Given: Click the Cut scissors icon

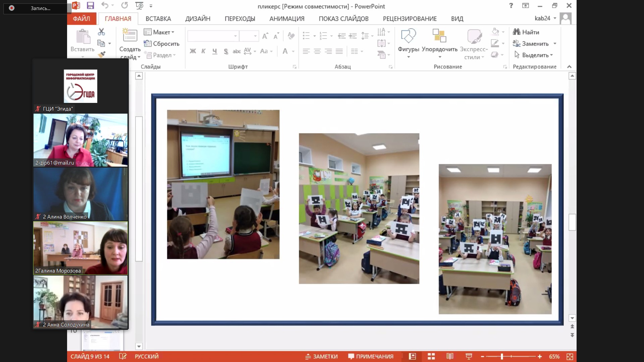Looking at the screenshot, I should (101, 32).
